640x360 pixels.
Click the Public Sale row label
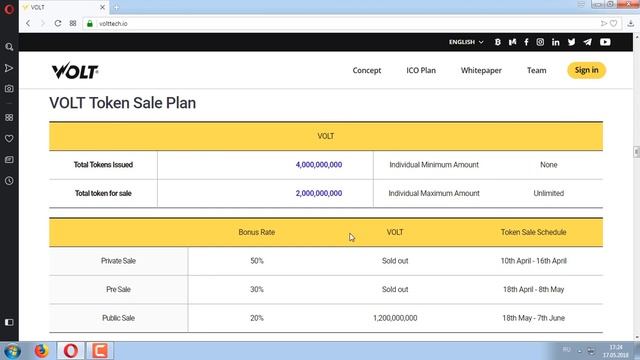point(118,318)
